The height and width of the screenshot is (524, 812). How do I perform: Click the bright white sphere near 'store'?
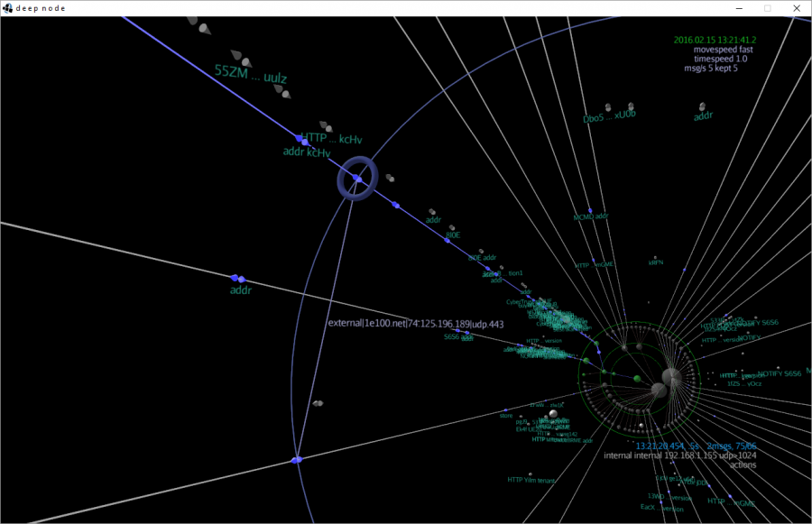tap(553, 413)
